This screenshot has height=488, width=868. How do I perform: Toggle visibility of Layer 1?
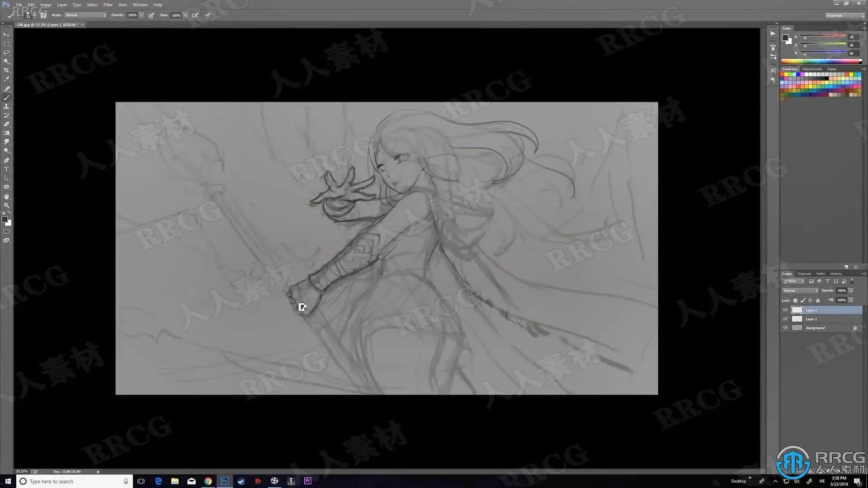coord(785,319)
